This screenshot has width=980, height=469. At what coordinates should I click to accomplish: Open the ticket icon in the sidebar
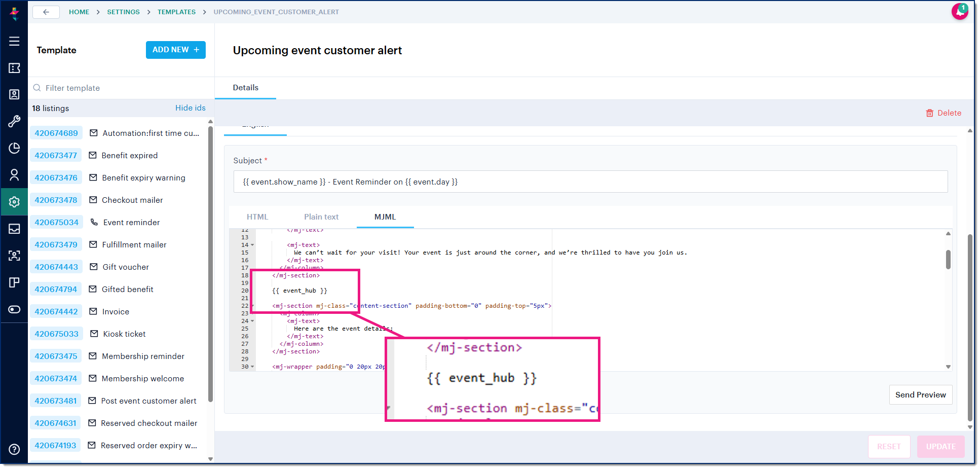point(14,68)
